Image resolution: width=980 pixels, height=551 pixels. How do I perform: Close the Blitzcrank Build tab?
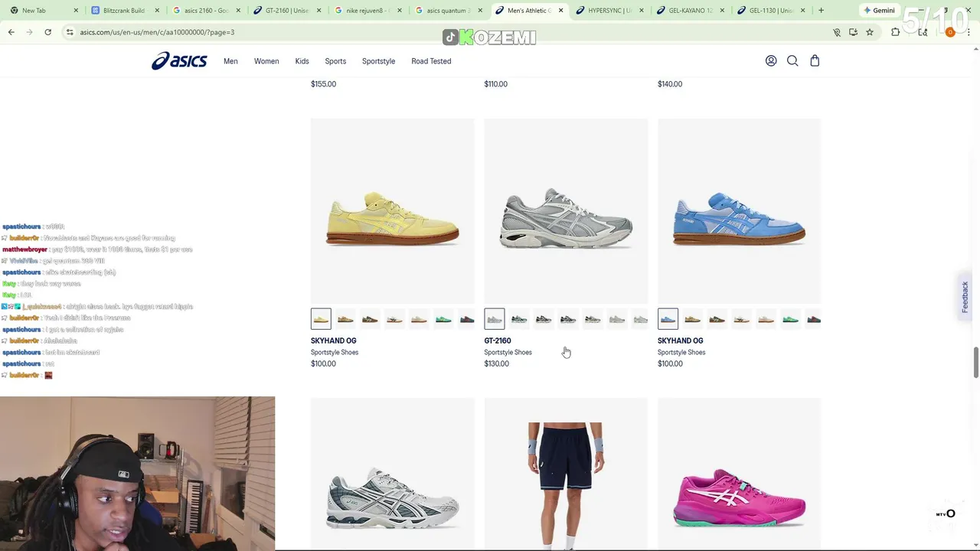[x=156, y=10]
